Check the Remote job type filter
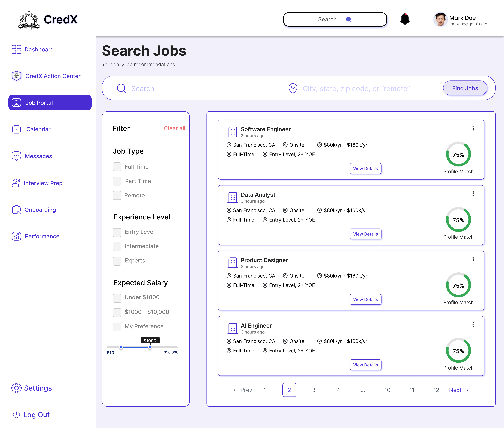Viewport: 504px width, 428px height. pos(117,195)
